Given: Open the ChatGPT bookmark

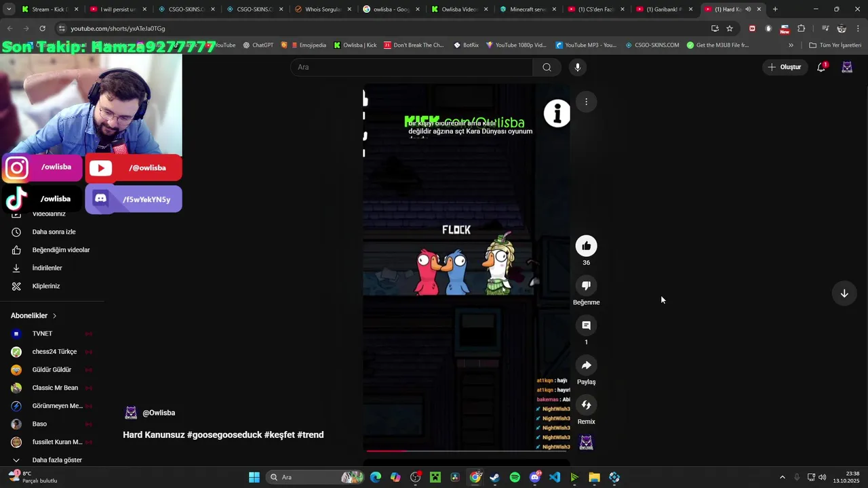Looking at the screenshot, I should pyautogui.click(x=257, y=45).
